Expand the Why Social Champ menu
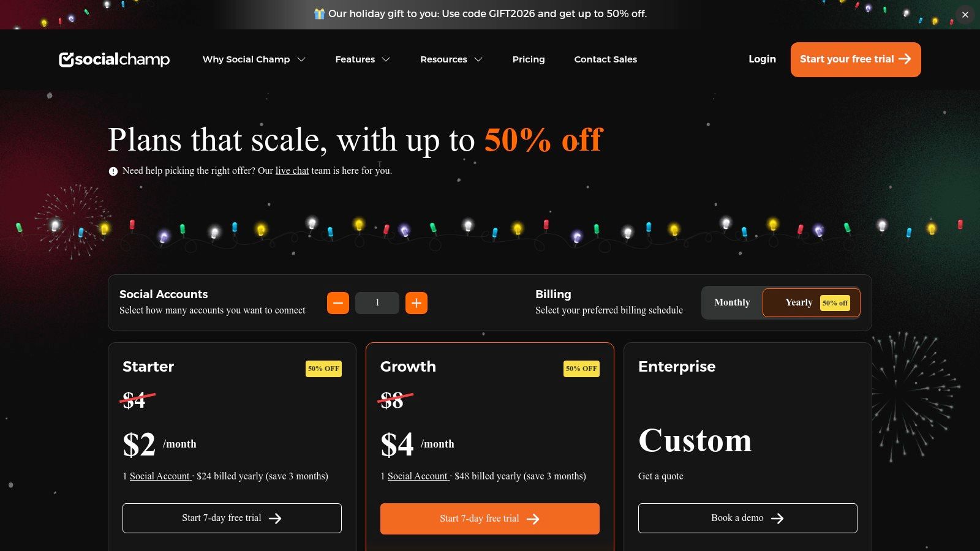The image size is (980, 551). click(254, 59)
